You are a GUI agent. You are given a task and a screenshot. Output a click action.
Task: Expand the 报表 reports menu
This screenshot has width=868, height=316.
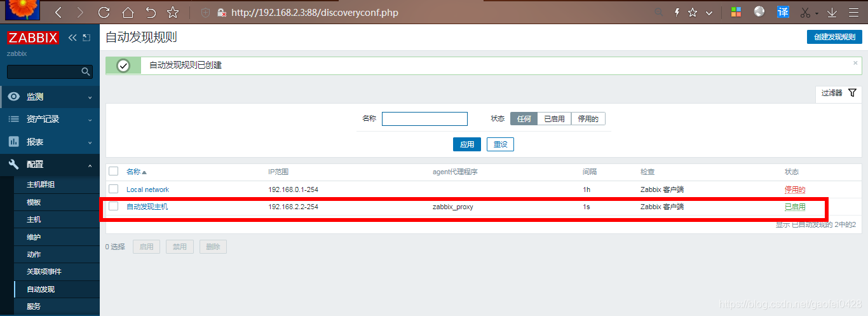pos(50,142)
